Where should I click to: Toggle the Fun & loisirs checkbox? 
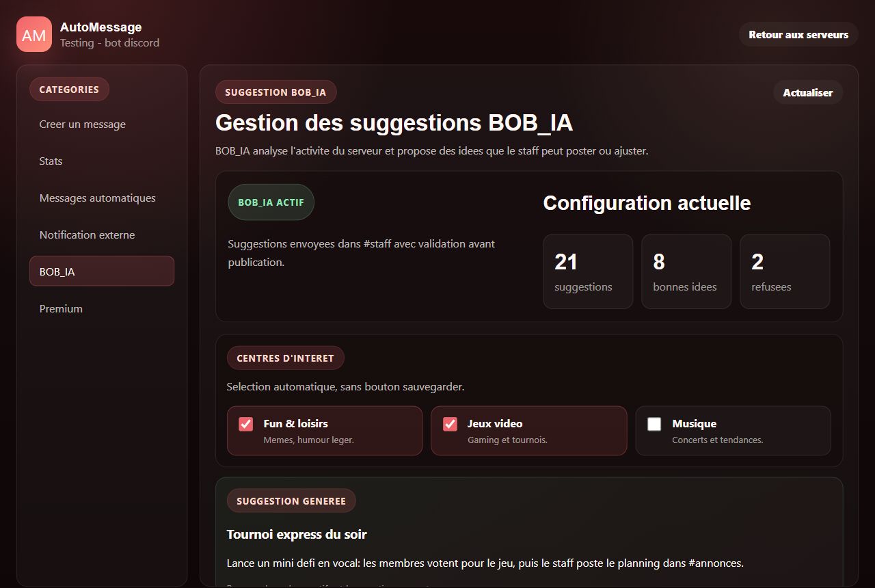point(245,424)
